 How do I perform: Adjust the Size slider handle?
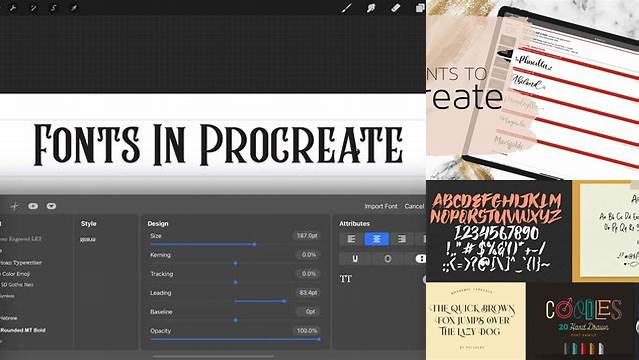(254, 244)
